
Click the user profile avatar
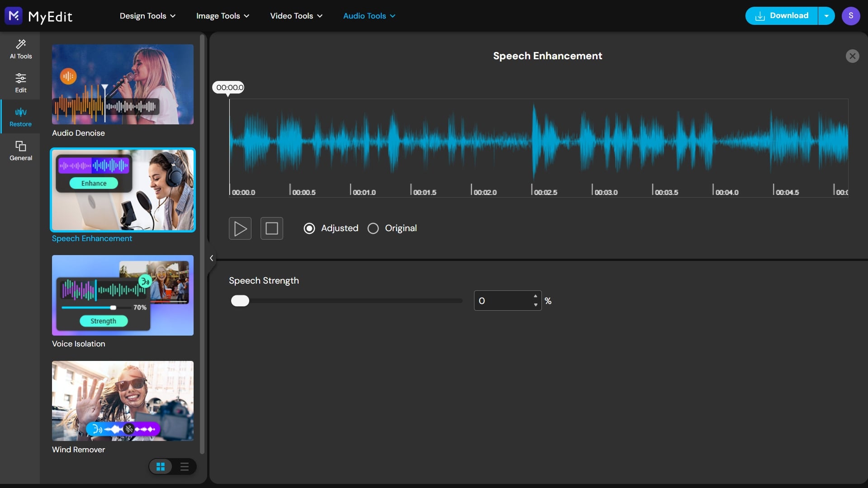851,16
